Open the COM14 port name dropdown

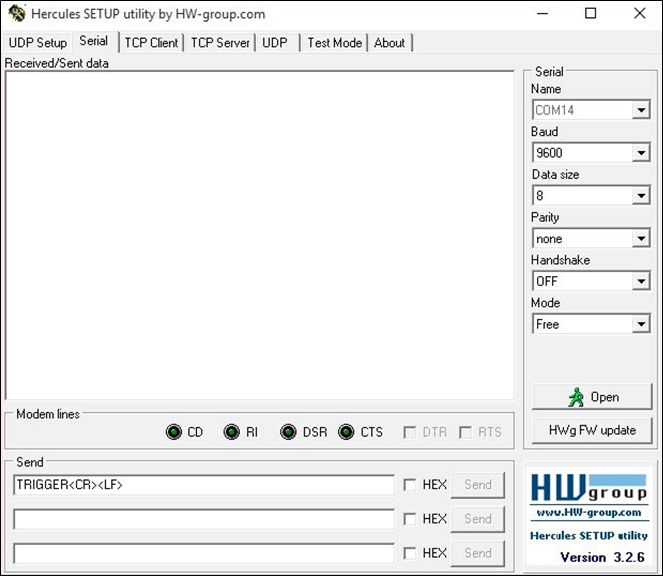click(x=641, y=110)
